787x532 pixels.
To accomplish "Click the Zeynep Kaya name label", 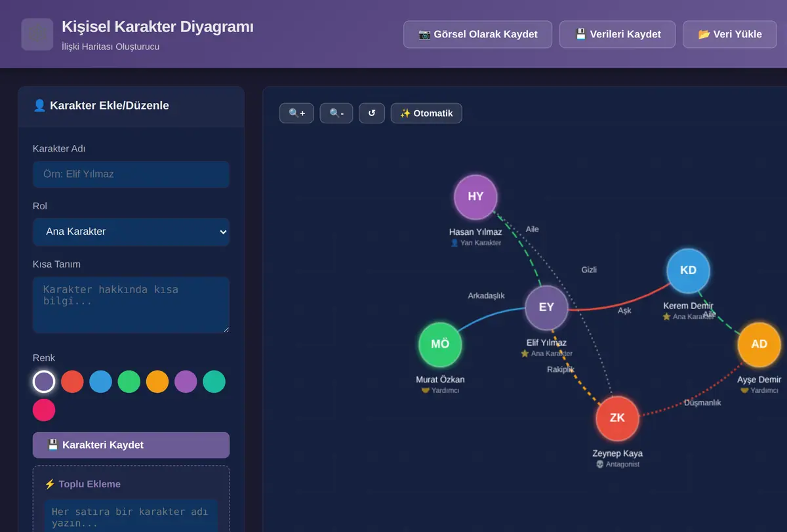I will [617, 453].
